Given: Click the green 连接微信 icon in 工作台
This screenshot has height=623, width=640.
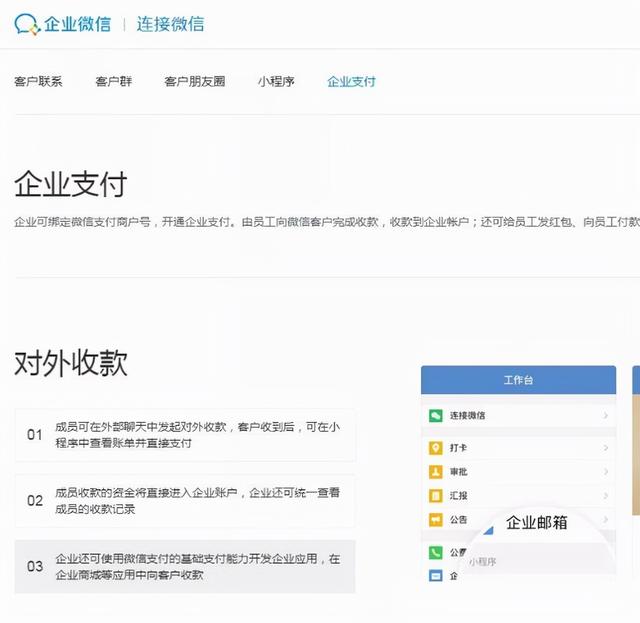Looking at the screenshot, I should point(436,415).
